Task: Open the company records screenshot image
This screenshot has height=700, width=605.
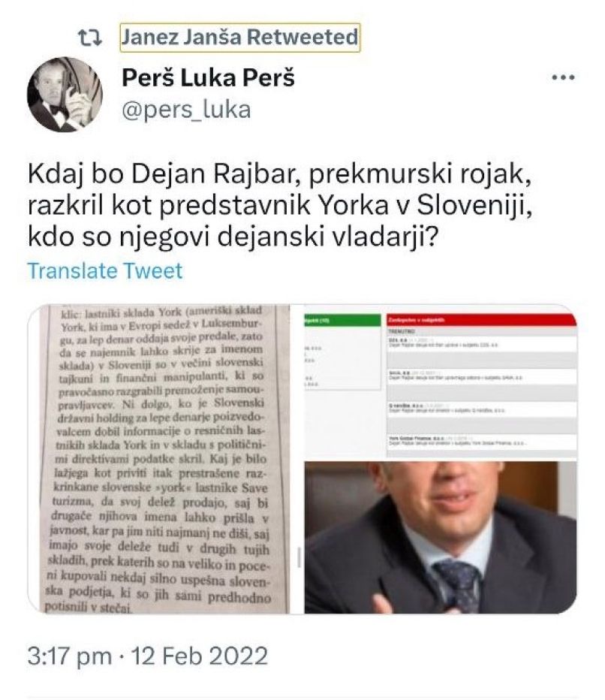Action: [x=441, y=382]
